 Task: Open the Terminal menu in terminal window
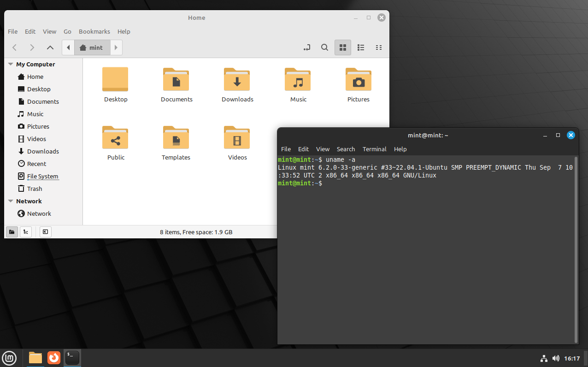click(x=374, y=149)
